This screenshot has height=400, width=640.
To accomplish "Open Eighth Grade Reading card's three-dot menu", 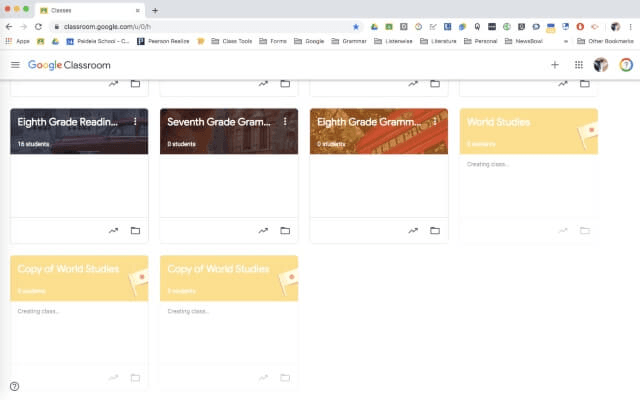I will click(135, 122).
